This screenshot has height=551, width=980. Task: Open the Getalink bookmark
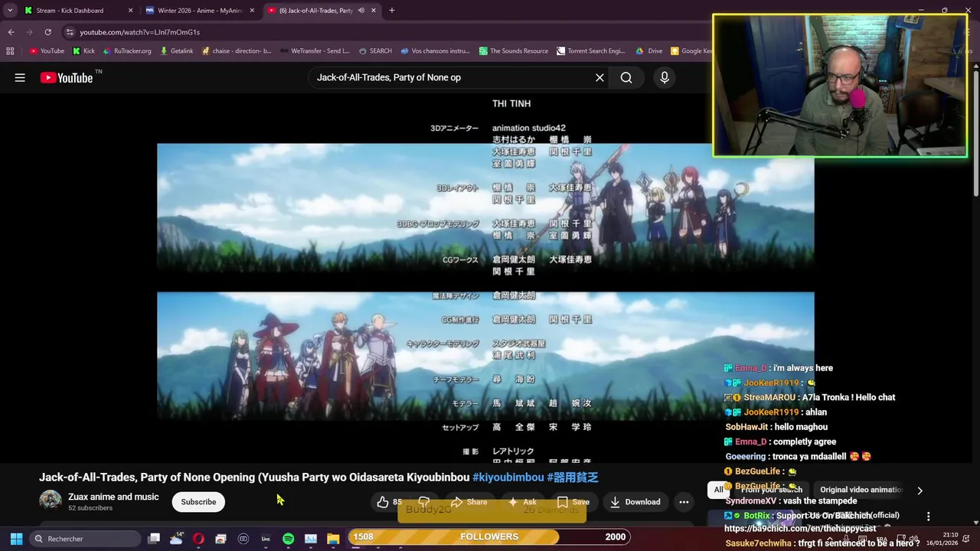pyautogui.click(x=176, y=51)
